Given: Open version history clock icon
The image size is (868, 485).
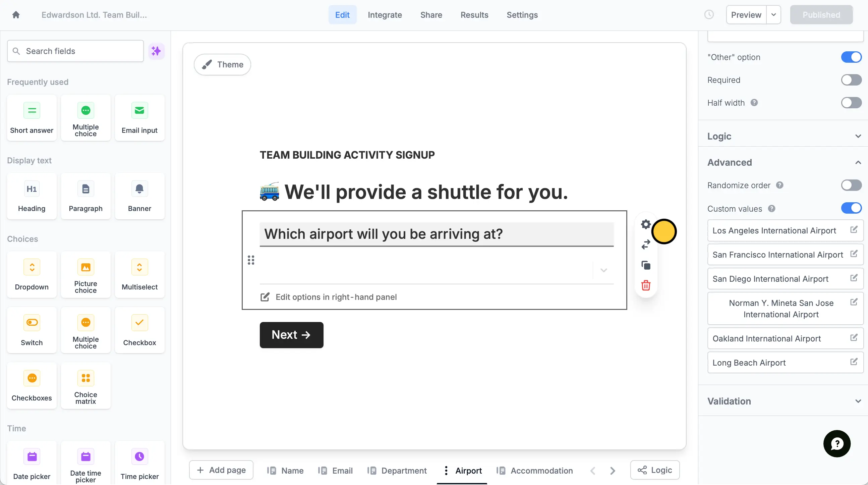Looking at the screenshot, I should click(709, 15).
